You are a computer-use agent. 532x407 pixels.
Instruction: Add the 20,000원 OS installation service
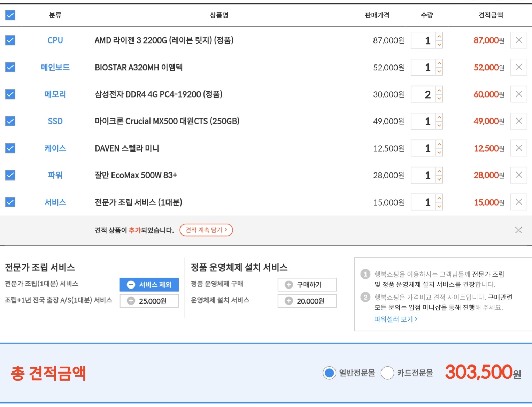coord(307,301)
